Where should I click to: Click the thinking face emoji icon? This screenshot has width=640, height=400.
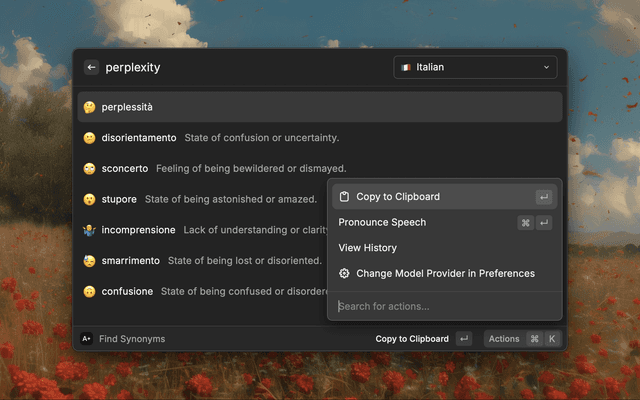pos(89,107)
